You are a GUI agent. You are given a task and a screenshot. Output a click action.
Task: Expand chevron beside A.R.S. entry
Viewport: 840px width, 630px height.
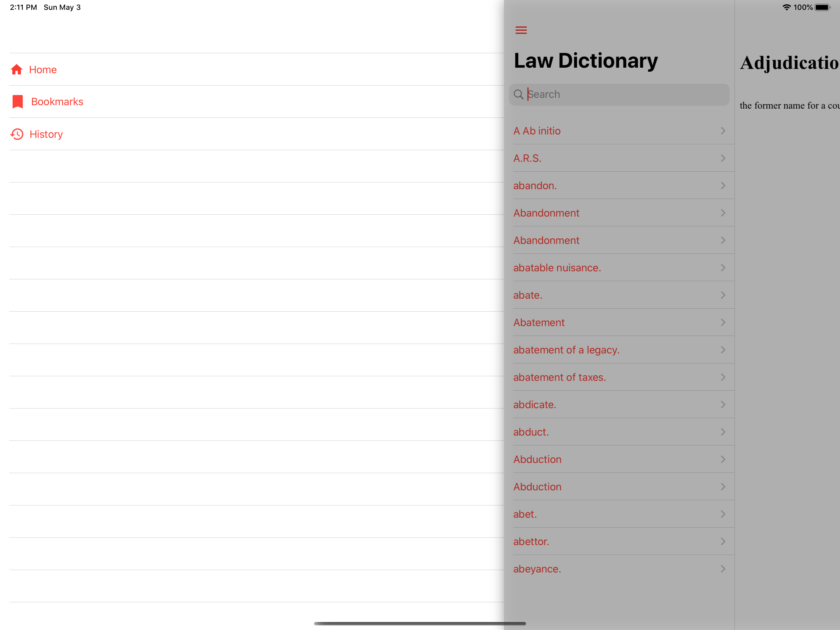(x=723, y=158)
